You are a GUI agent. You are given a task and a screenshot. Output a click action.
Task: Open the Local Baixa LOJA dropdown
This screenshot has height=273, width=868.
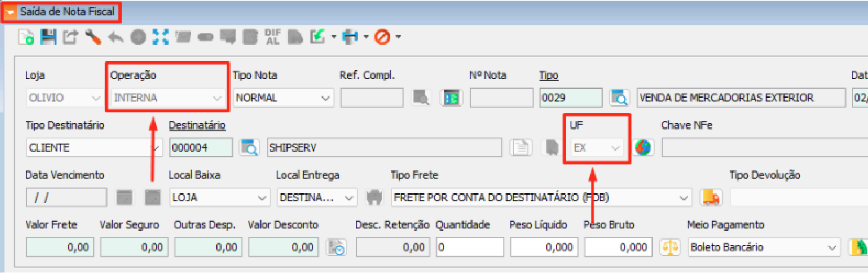coord(262,198)
